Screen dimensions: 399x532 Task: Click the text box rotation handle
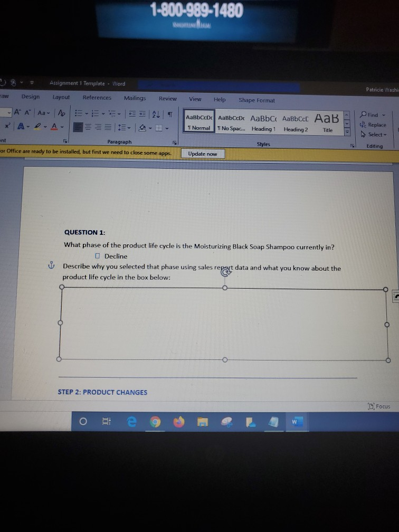coord(226,271)
